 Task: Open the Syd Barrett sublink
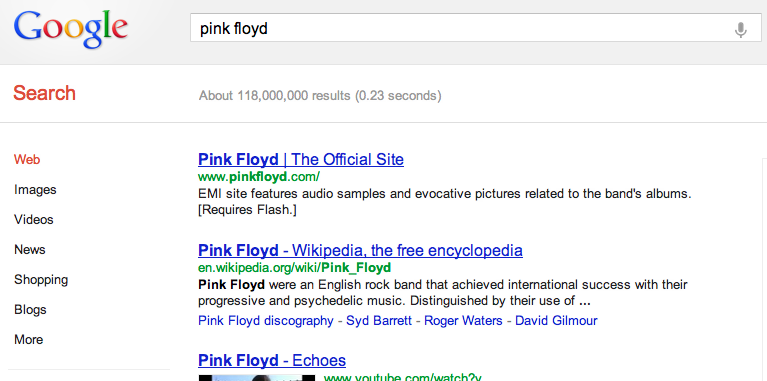(x=379, y=321)
